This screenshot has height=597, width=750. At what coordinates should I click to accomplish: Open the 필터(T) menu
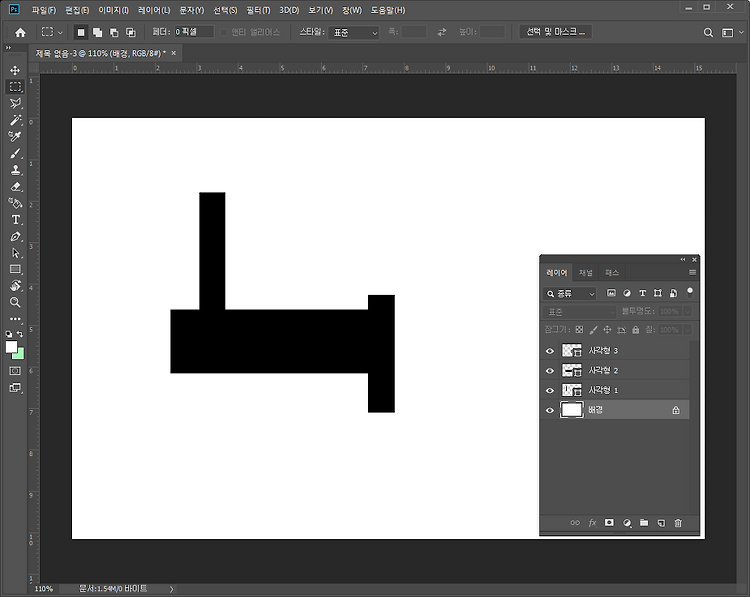click(258, 10)
